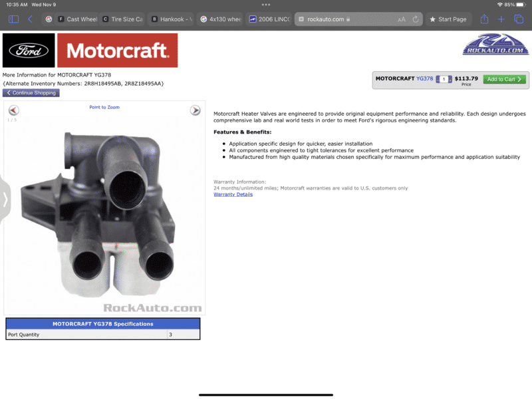Select the Port Quantity row label
This screenshot has width=532, height=399.
pos(24,334)
